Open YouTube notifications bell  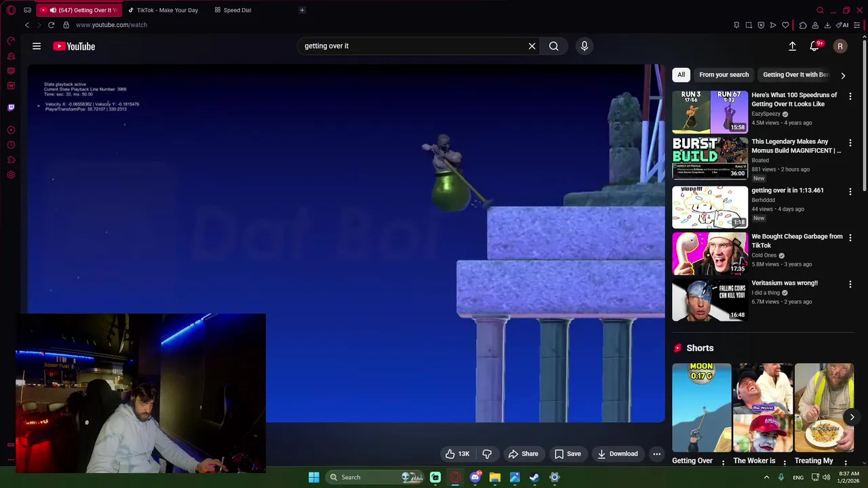pos(814,46)
